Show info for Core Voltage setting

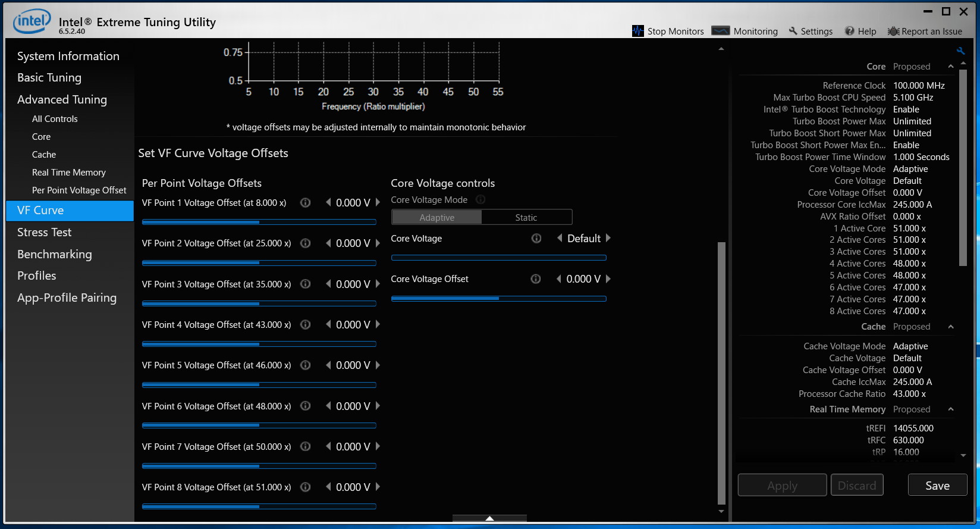pyautogui.click(x=536, y=239)
